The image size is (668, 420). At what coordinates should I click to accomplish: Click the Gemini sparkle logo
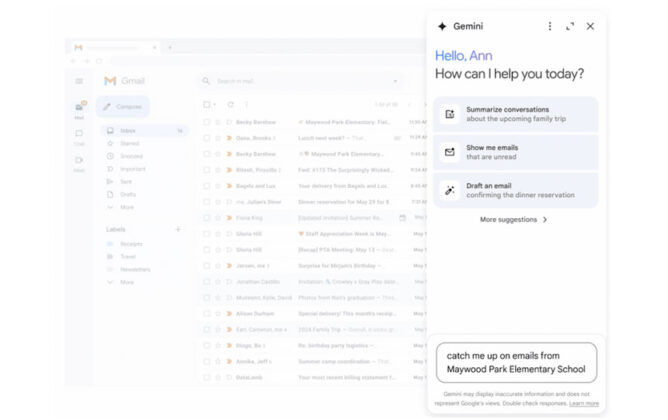[x=442, y=27]
